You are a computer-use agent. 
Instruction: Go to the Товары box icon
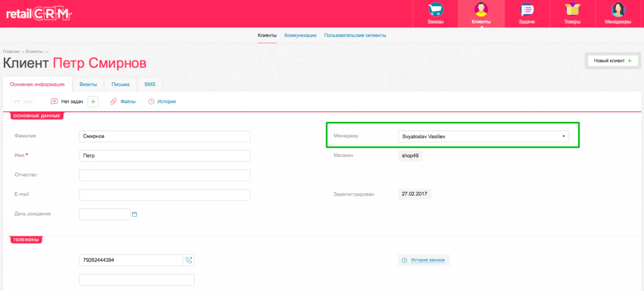[x=572, y=10]
